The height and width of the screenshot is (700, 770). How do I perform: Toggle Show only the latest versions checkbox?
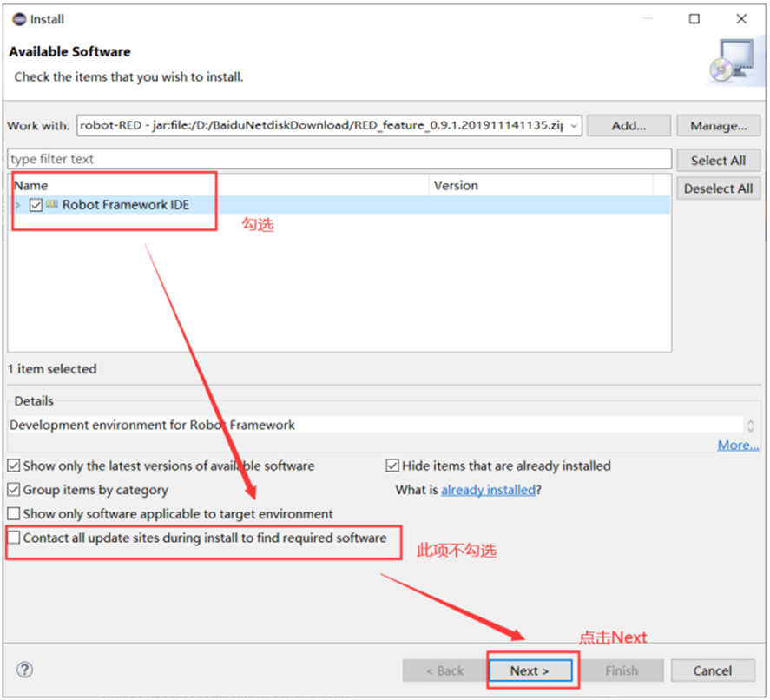(14, 466)
